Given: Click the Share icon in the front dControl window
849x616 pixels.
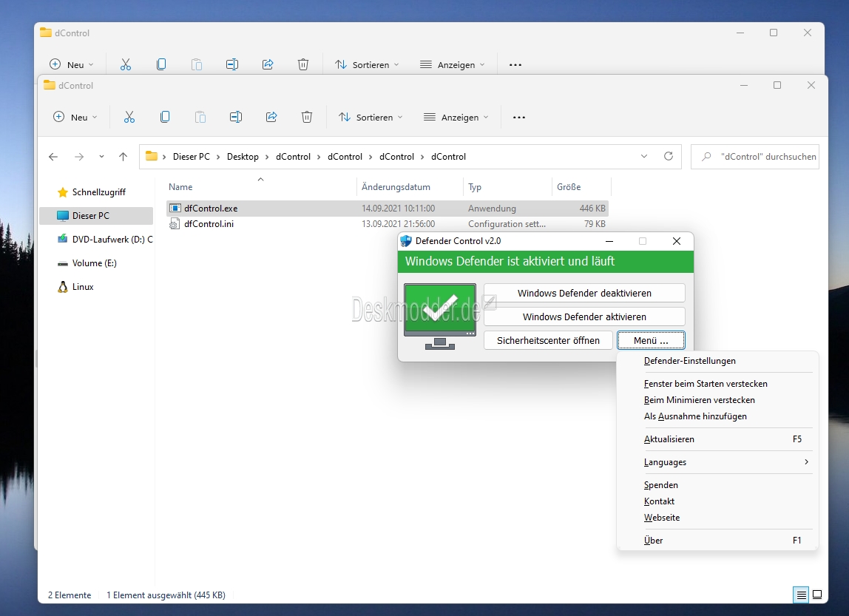Looking at the screenshot, I should (x=271, y=117).
